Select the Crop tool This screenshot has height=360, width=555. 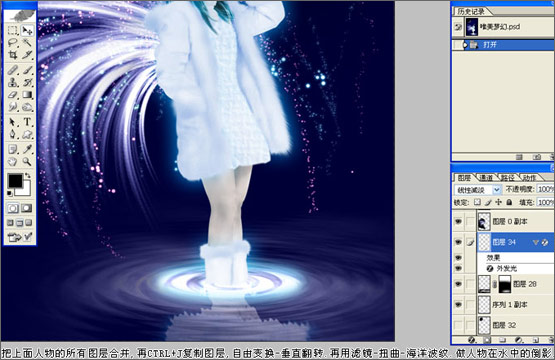point(12,55)
